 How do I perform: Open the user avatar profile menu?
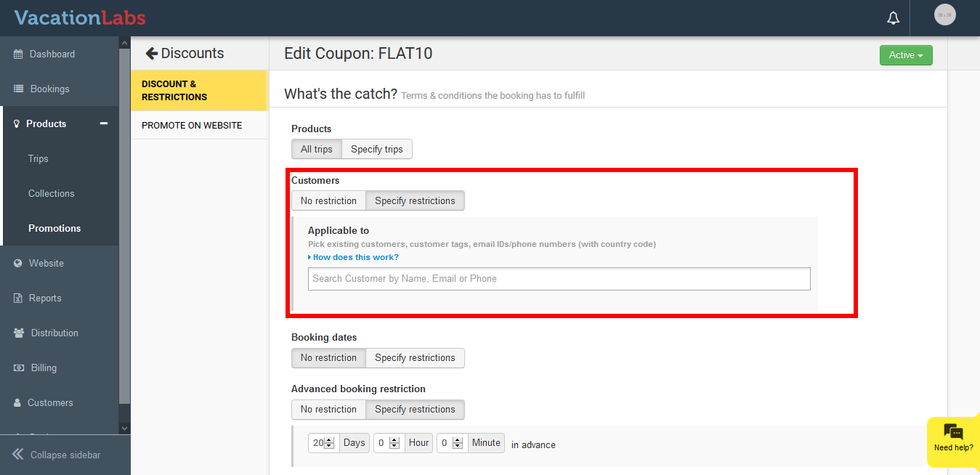click(x=944, y=15)
